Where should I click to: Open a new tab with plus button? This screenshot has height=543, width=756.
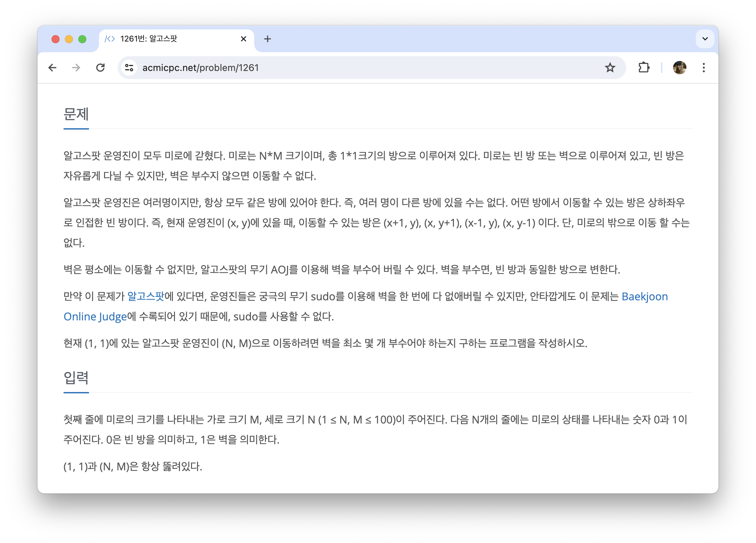[x=267, y=39]
